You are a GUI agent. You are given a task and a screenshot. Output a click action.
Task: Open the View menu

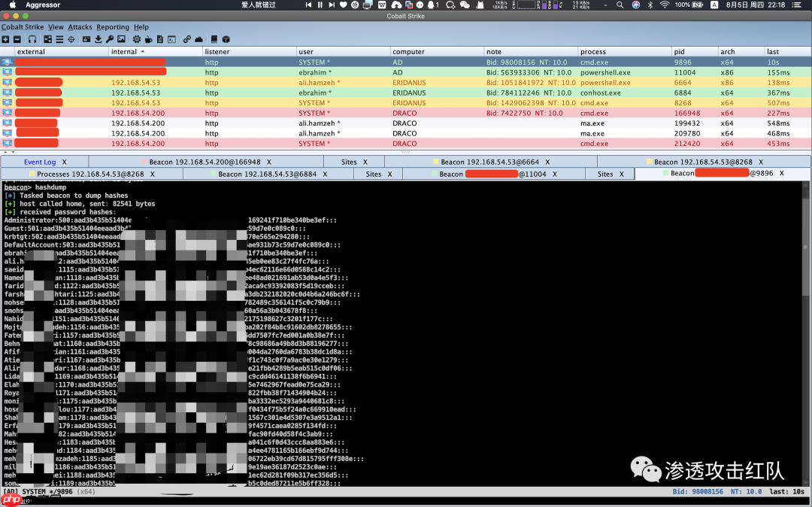[x=56, y=27]
